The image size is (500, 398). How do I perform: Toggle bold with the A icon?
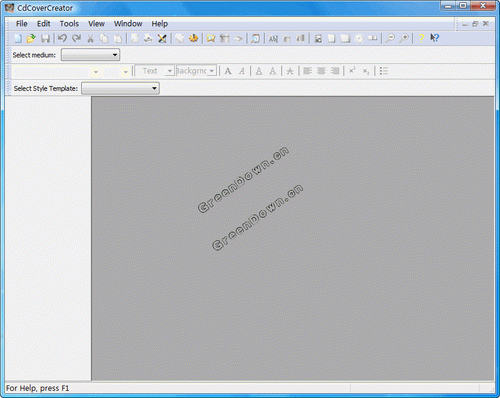(x=228, y=71)
